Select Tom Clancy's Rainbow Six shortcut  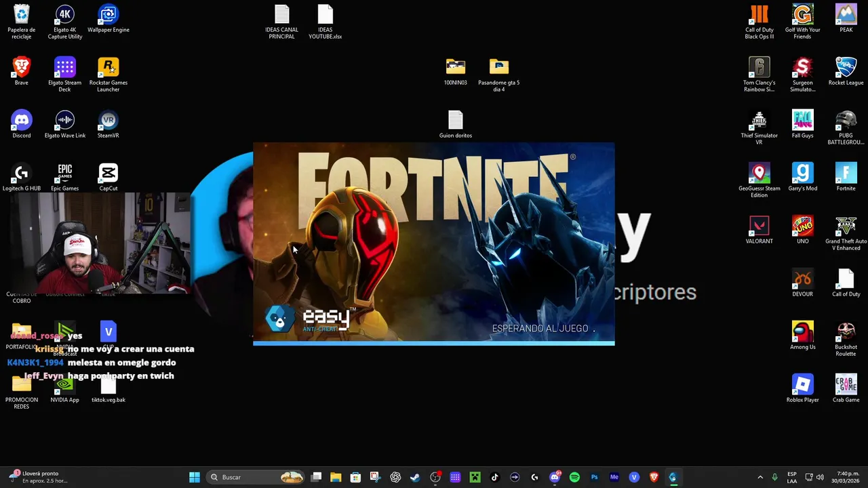[759, 74]
